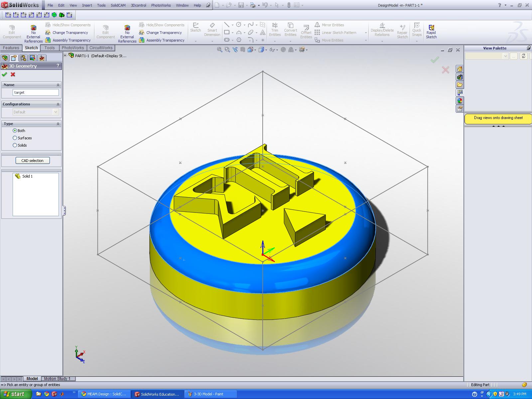Select the Solids radio button
Image resolution: width=532 pixels, height=399 pixels.
tap(15, 145)
